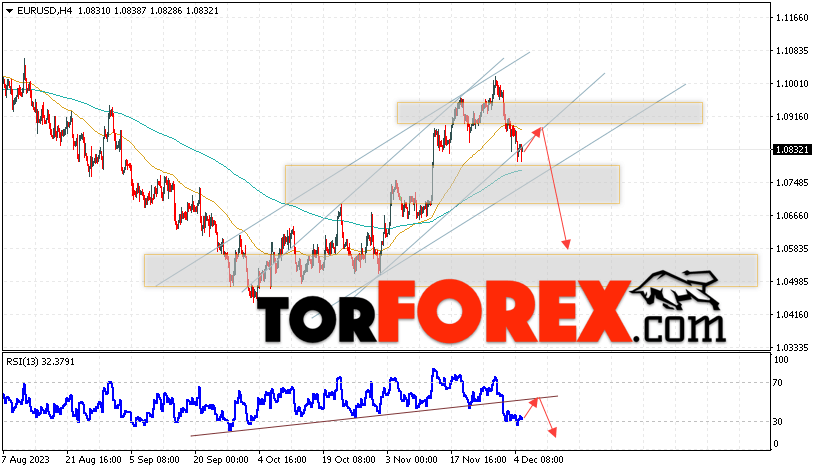Click the EURUSD,H4 symbol title
Viewport: 816px width, 471px height.
45,11
